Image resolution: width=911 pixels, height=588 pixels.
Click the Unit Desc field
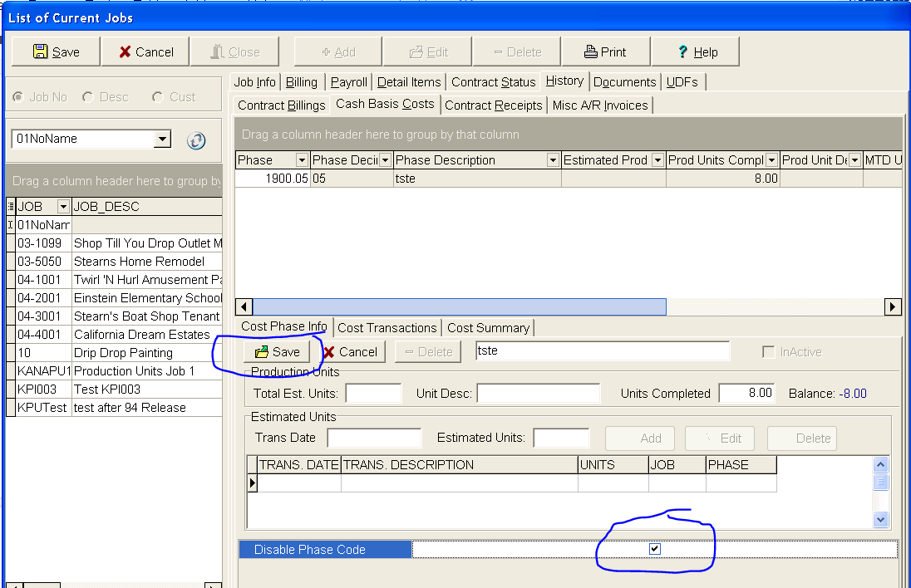539,393
